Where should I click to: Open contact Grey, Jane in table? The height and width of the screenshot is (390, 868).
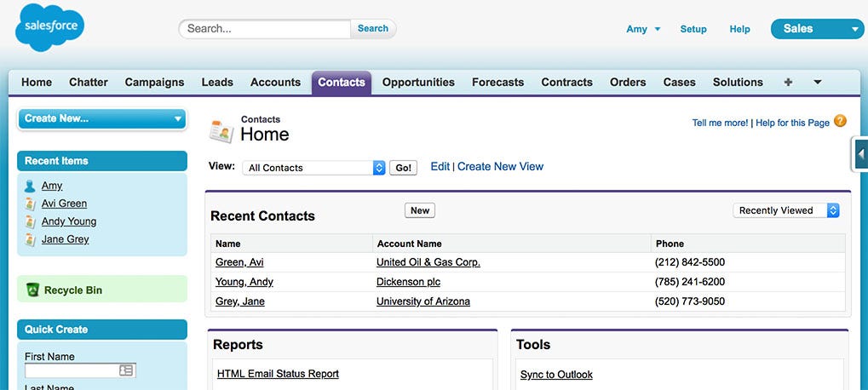pyautogui.click(x=239, y=301)
